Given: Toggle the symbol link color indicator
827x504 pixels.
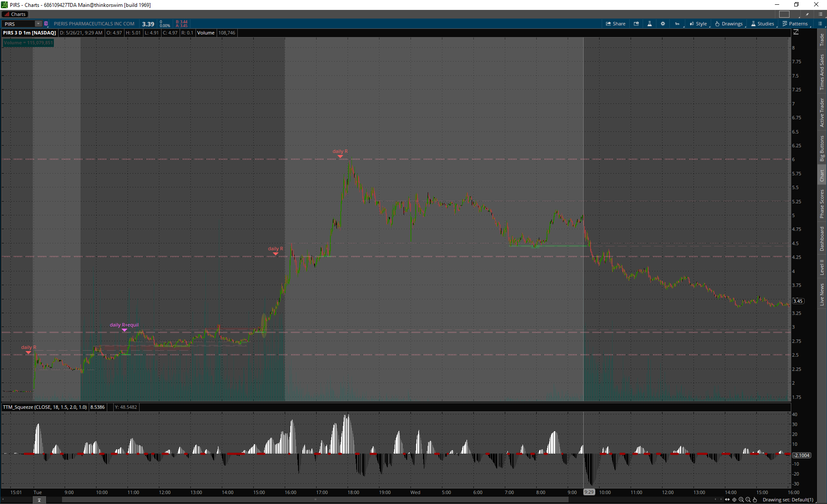Looking at the screenshot, I should point(46,24).
